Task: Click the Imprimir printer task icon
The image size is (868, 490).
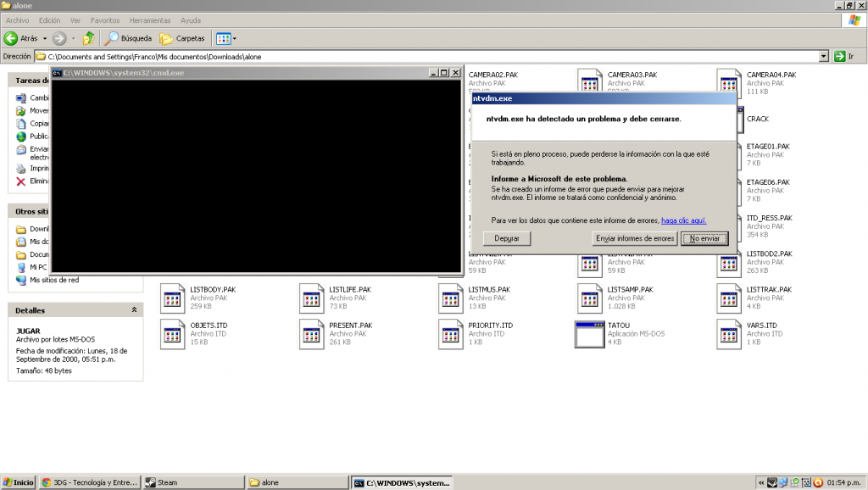Action: coord(21,169)
